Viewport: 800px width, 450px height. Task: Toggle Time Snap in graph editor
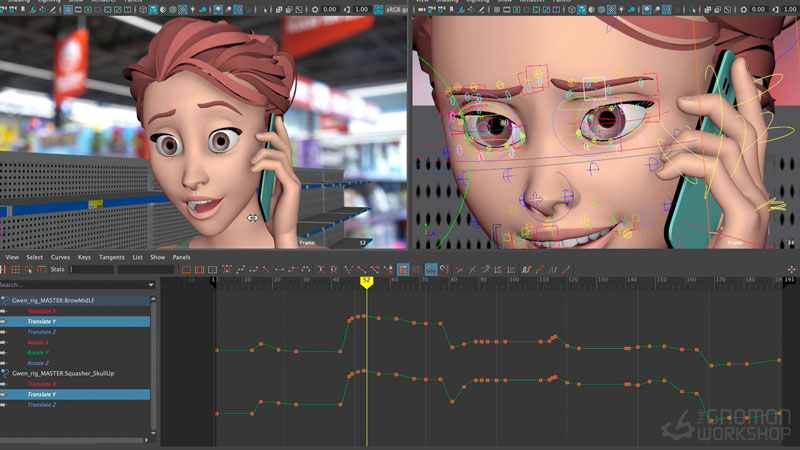coord(431,269)
